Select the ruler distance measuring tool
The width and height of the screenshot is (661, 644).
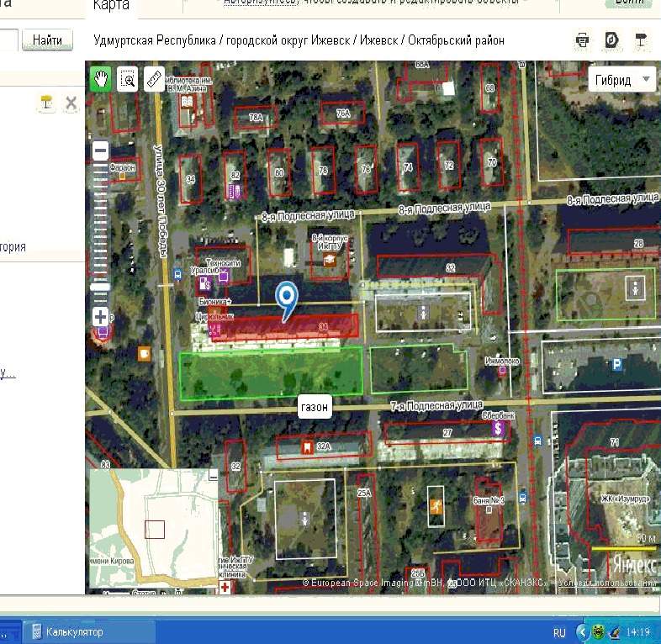(x=154, y=79)
